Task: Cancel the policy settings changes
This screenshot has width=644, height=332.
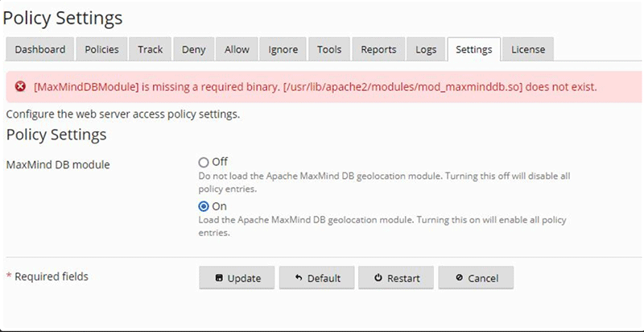Action: point(476,278)
